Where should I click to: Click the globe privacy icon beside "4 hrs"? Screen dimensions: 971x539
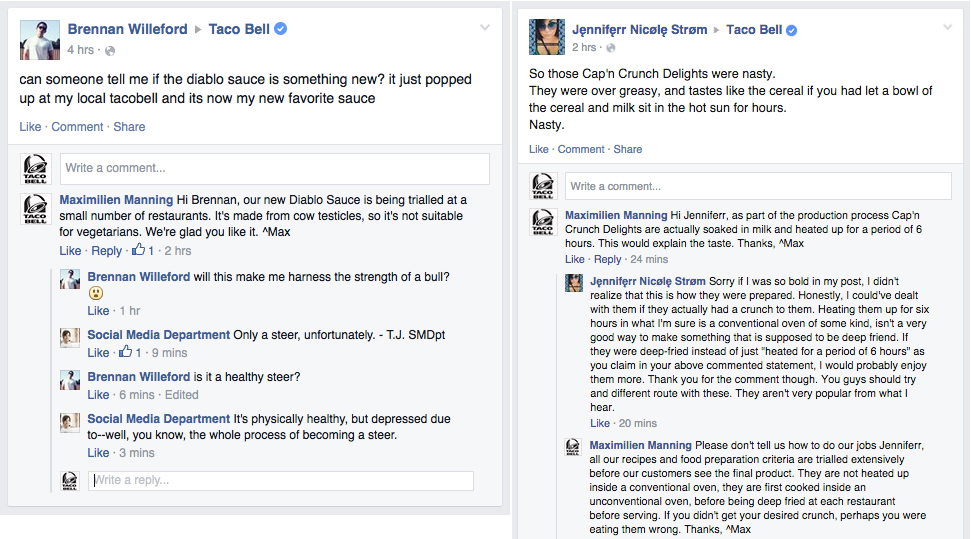110,50
